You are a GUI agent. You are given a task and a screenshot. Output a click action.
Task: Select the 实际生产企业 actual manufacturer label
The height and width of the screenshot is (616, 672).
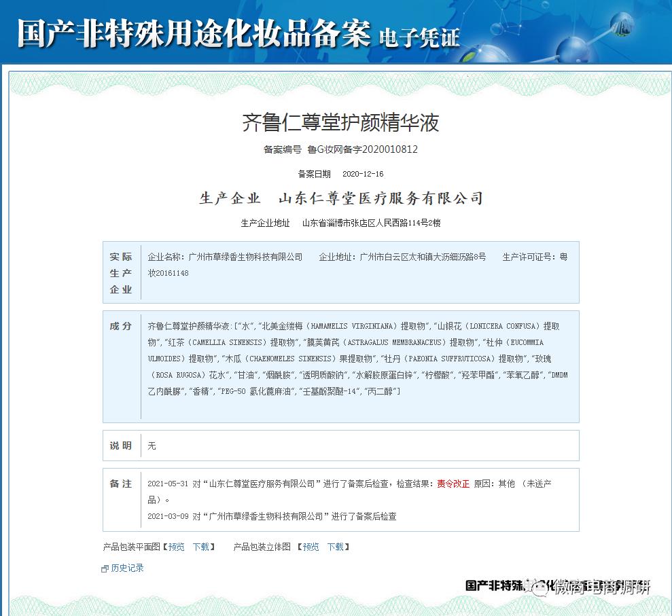click(120, 272)
